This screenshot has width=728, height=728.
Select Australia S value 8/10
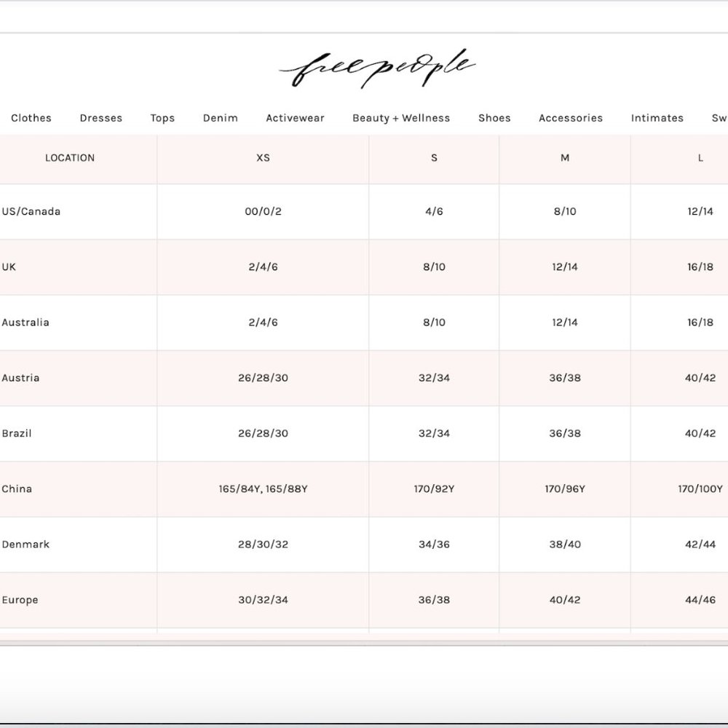click(x=434, y=323)
